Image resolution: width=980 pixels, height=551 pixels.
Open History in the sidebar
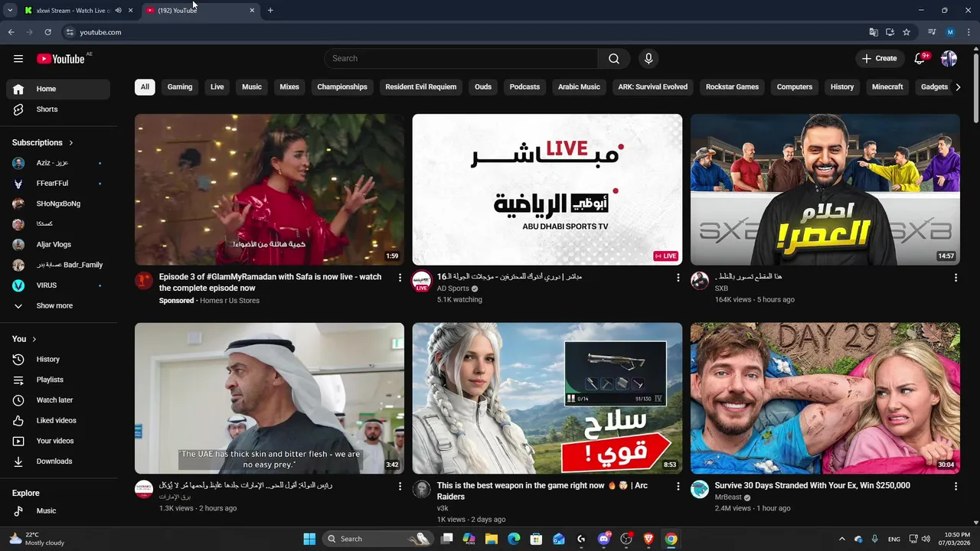[58, 359]
